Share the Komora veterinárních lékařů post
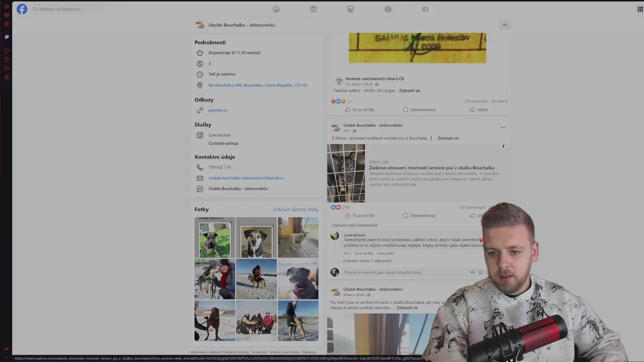Image resolution: width=644 pixels, height=362 pixels. (479, 110)
